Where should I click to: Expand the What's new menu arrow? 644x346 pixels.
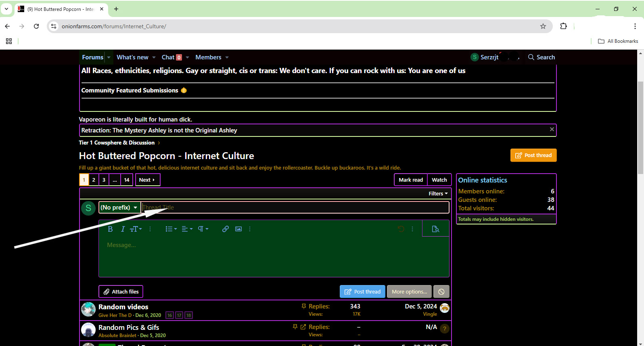pyautogui.click(x=154, y=57)
